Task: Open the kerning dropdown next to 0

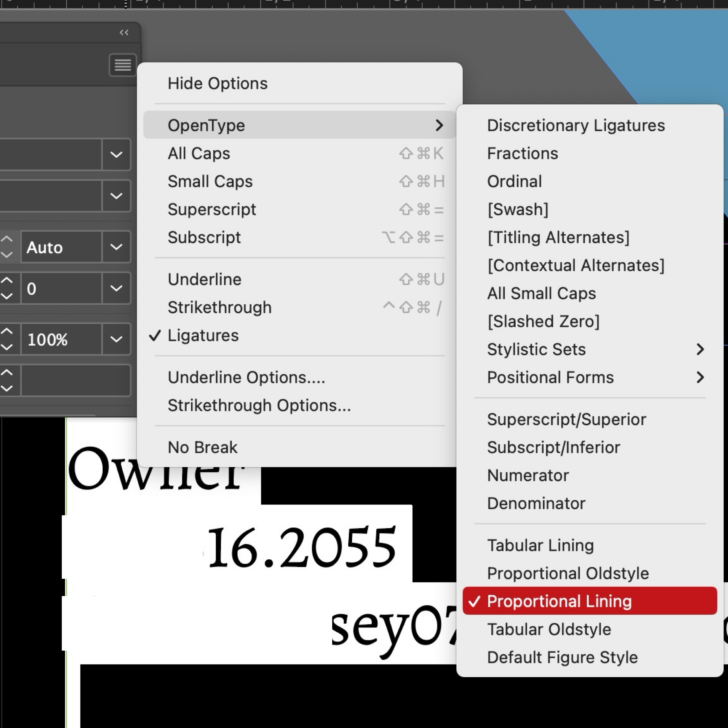Action: [116, 288]
